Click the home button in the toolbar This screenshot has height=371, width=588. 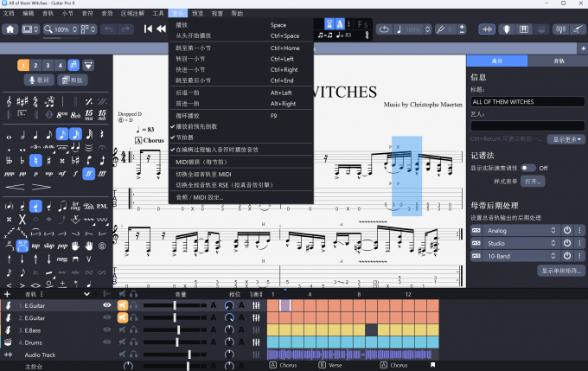point(10,29)
